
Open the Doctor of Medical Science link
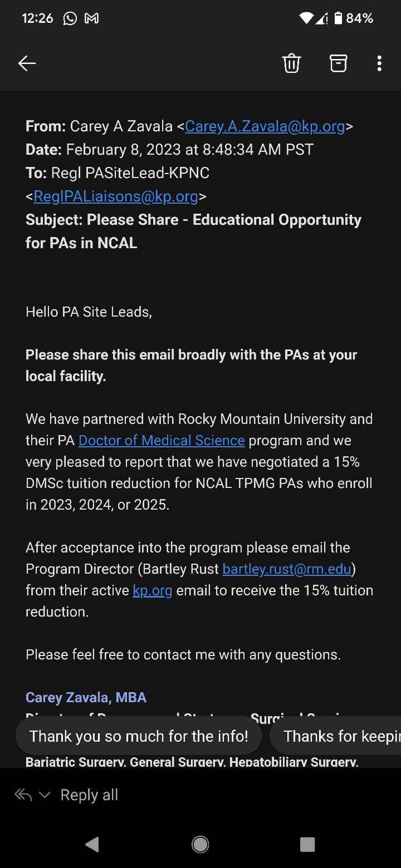tap(162, 440)
